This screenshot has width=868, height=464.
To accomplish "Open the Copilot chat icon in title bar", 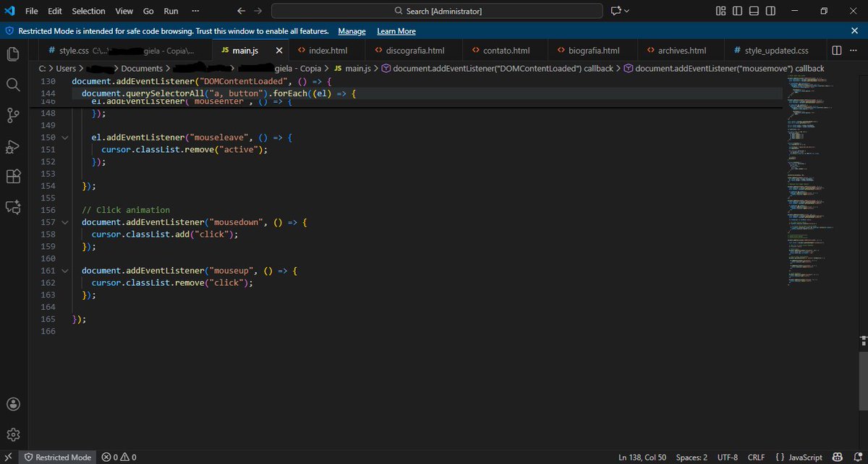I will point(616,11).
